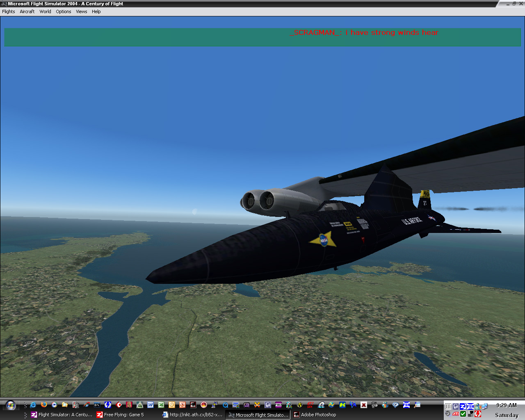Click the _SCRAGMAN_ chat message bar
The image size is (525, 420).
point(262,37)
